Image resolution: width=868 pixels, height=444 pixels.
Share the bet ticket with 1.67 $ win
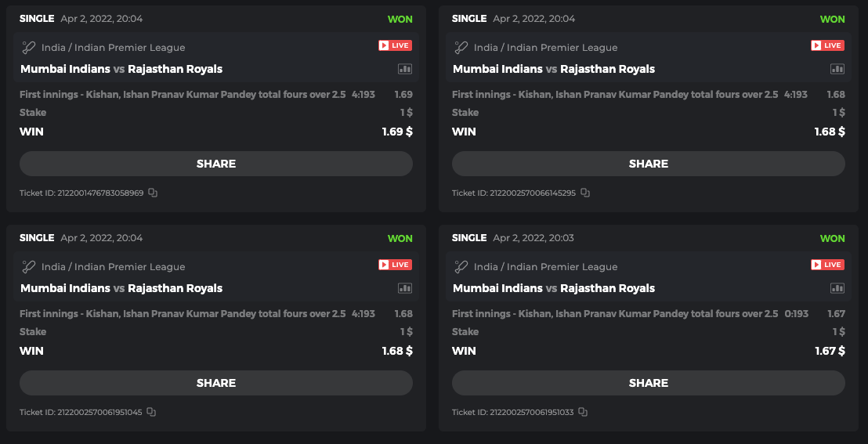pos(649,383)
